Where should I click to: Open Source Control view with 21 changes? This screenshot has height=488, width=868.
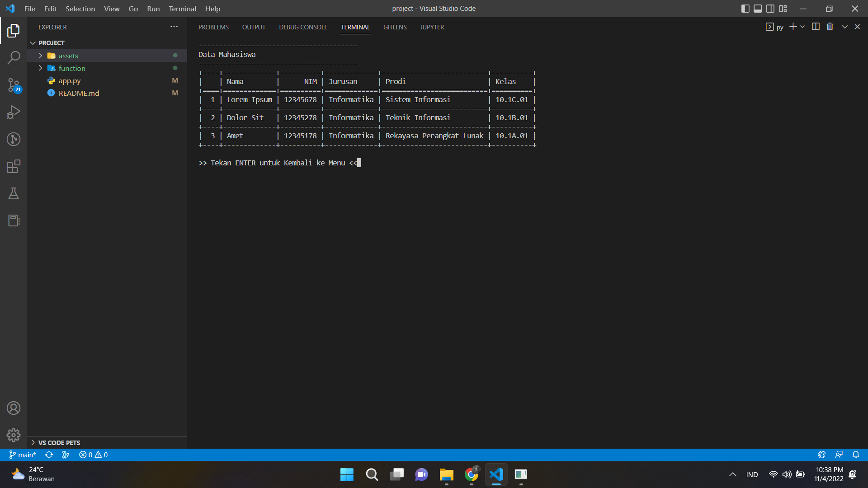click(x=14, y=85)
